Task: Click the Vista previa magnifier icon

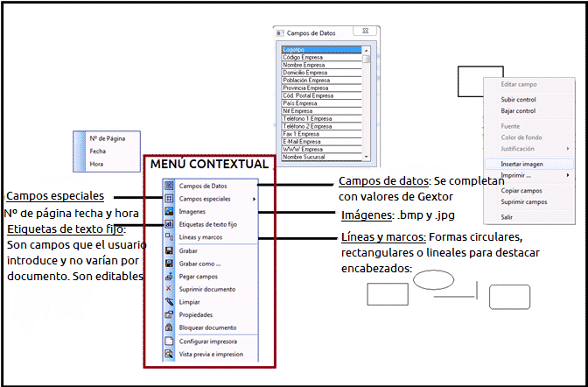Action: pyautogui.click(x=169, y=354)
